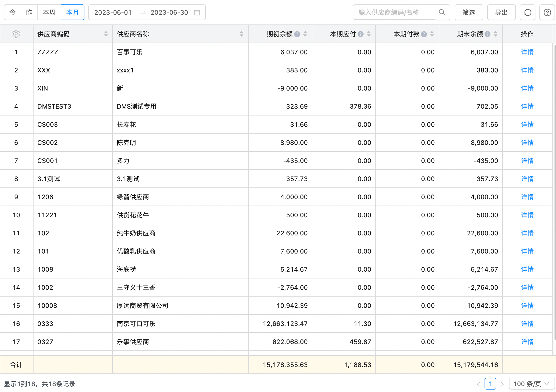The width and height of the screenshot is (556, 392).
Task: Click the end date 2023-06-30 field
Action: click(x=169, y=12)
